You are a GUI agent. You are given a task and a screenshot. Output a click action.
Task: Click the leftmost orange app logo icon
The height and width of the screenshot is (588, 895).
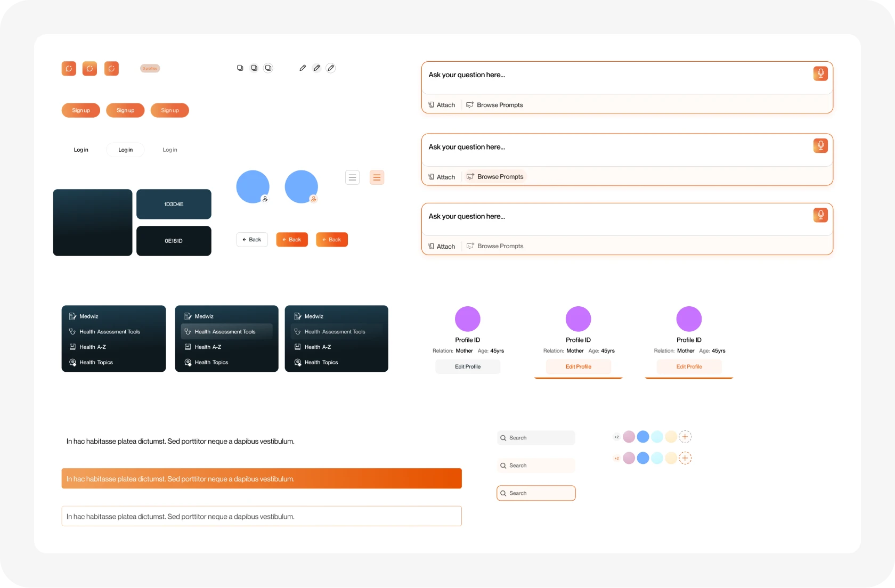coord(69,69)
